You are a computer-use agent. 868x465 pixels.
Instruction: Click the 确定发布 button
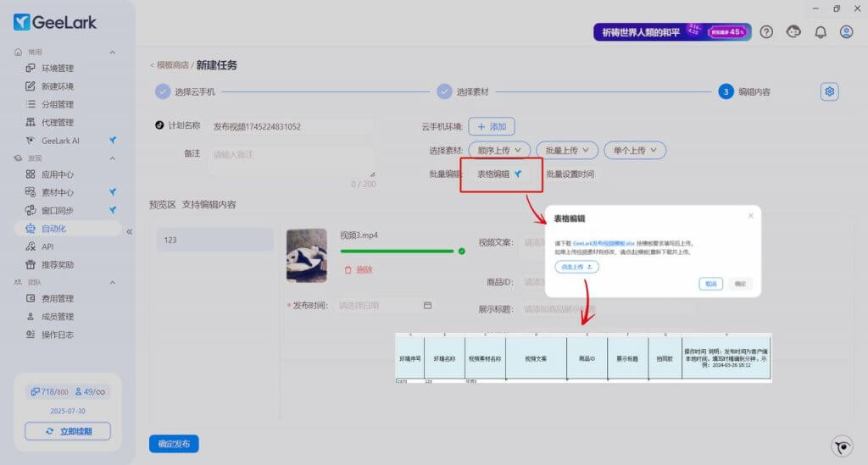point(174,444)
